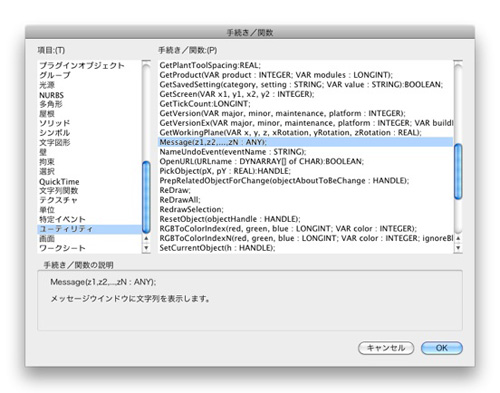Viewport: 500px width, 393px height.
Task: Choose the GetSavedSetting function row
Action: coord(306,85)
